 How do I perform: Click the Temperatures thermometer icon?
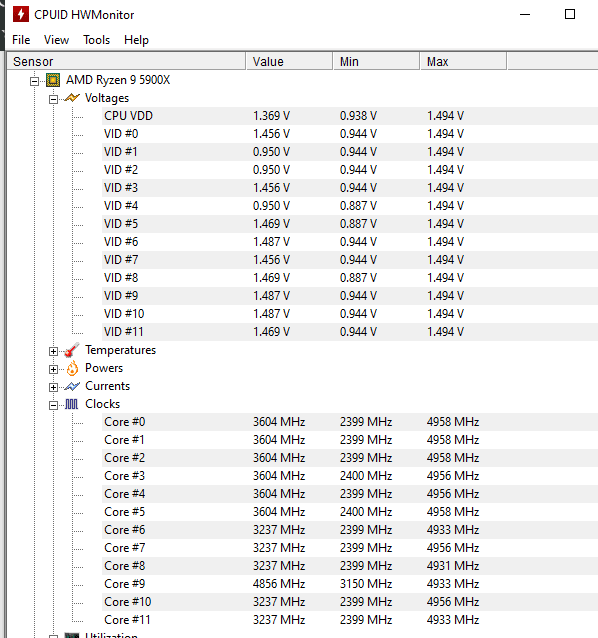tap(72, 350)
